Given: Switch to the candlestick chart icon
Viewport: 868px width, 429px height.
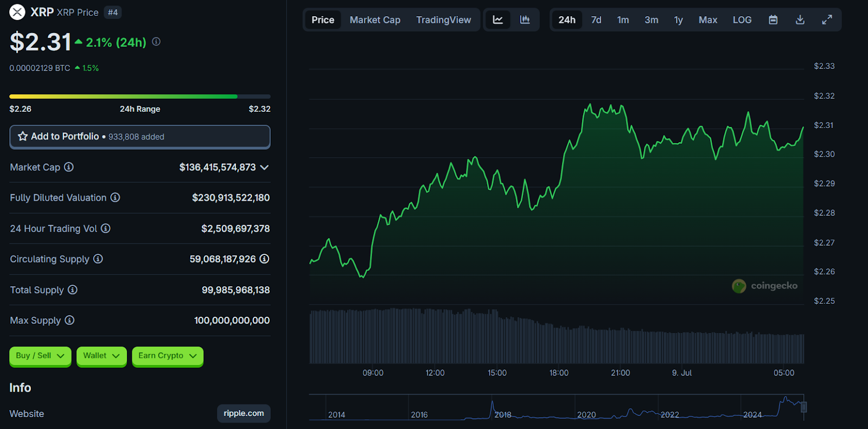Looking at the screenshot, I should tap(525, 20).
